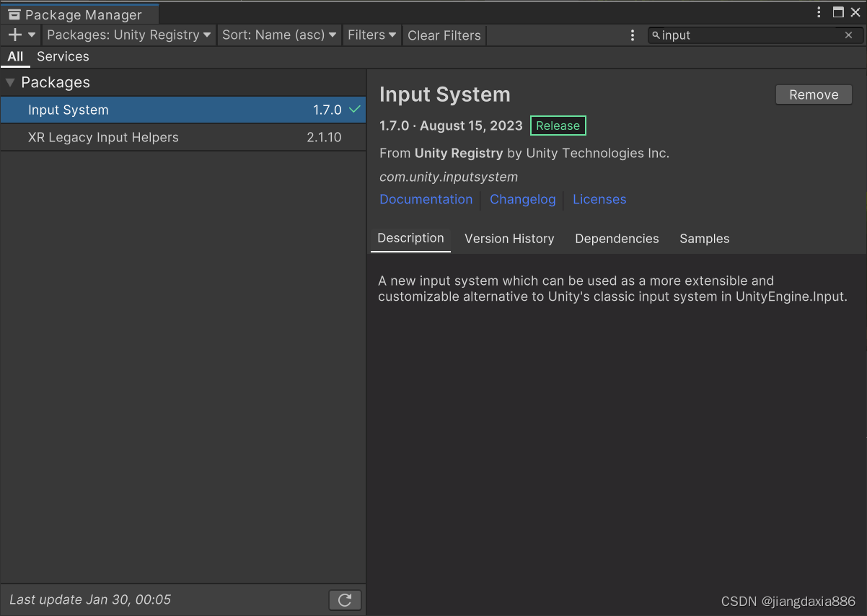
Task: Clear the search text with the x icon
Action: [848, 35]
